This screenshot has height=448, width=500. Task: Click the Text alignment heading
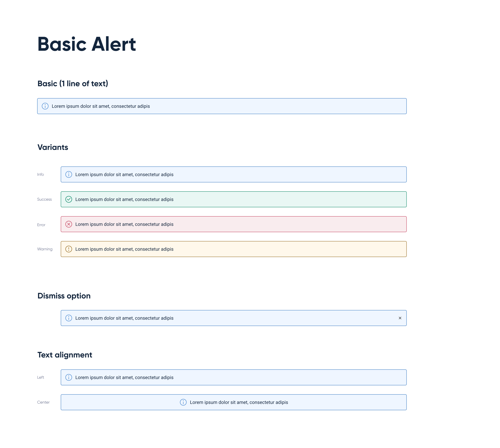click(x=65, y=355)
